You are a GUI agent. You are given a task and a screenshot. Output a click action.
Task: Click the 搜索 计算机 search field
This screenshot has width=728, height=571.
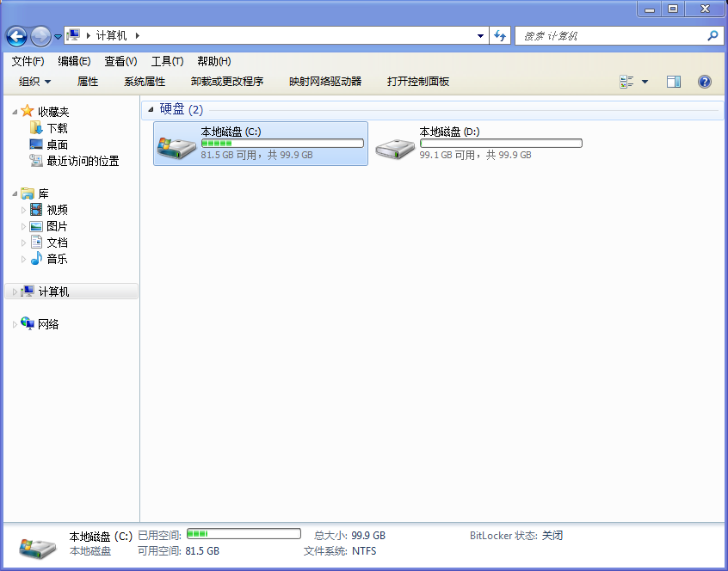coord(609,36)
